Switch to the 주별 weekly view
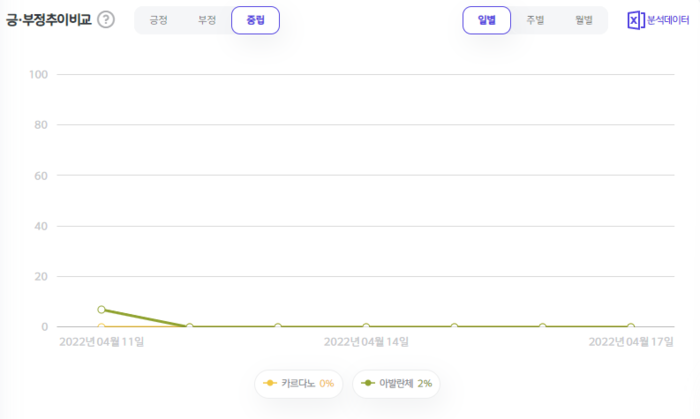This screenshot has width=700, height=419. [535, 20]
